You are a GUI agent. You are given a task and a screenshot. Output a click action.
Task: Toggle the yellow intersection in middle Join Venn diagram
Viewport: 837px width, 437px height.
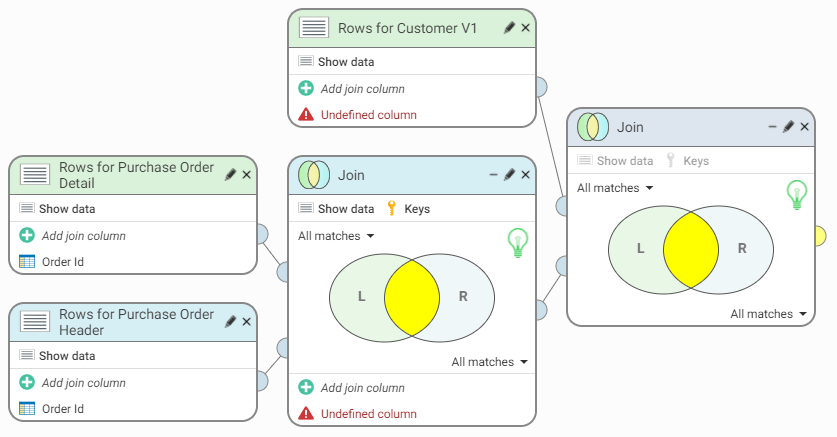(412, 297)
